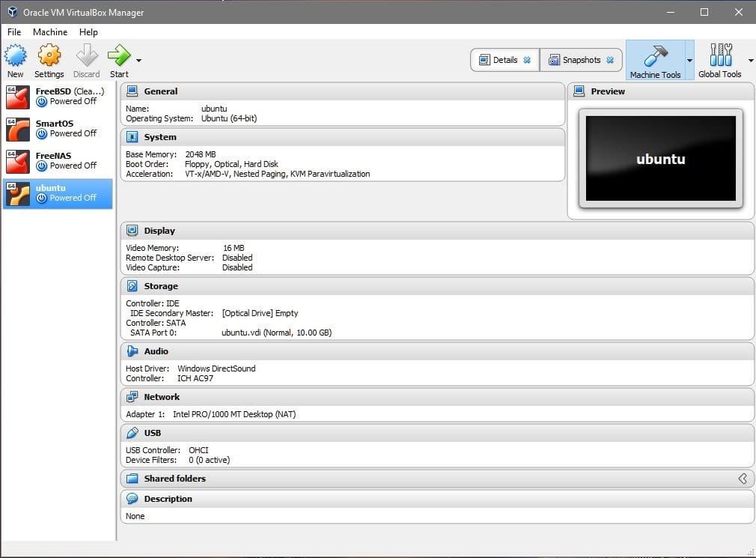Click the Audio section icon

[132, 351]
